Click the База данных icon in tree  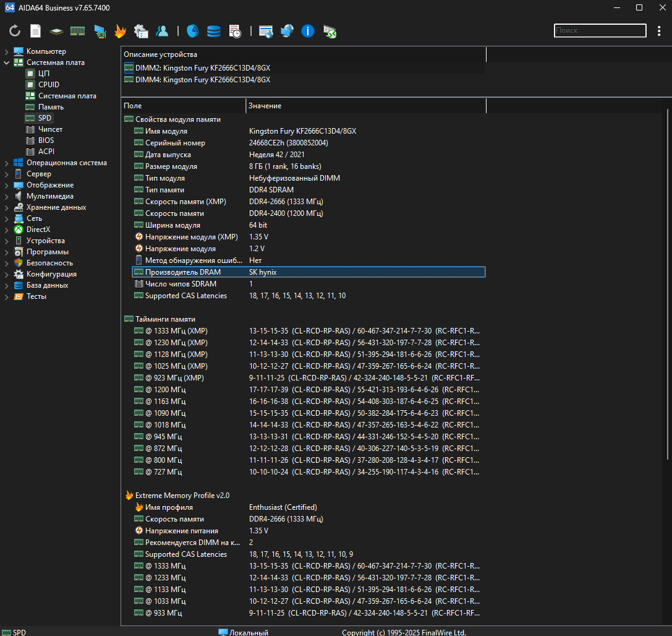pos(19,285)
